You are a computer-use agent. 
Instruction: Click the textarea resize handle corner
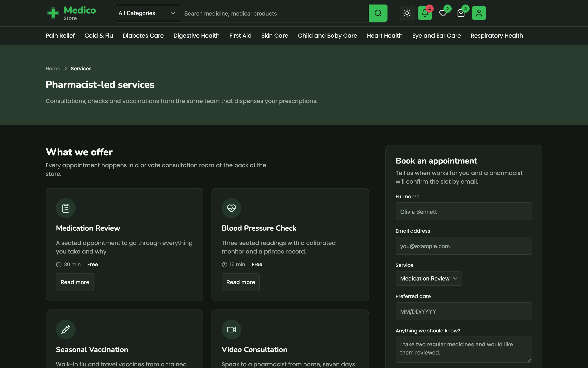point(529,360)
